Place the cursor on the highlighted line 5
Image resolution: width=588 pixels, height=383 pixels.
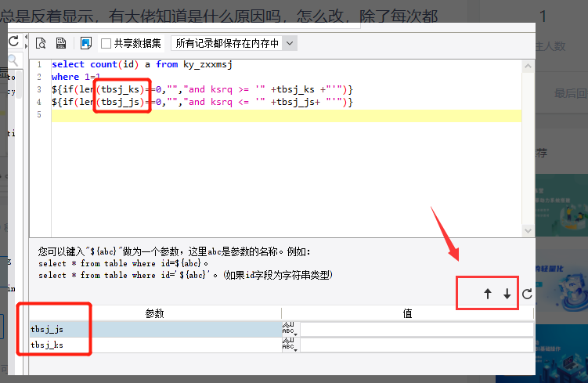(286, 116)
